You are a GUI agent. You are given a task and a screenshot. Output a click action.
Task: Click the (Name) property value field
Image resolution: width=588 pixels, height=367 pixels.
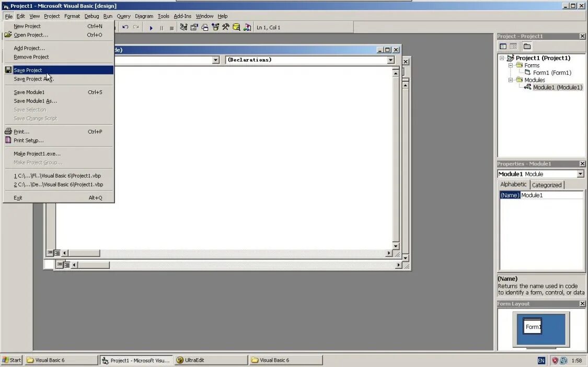tap(551, 195)
